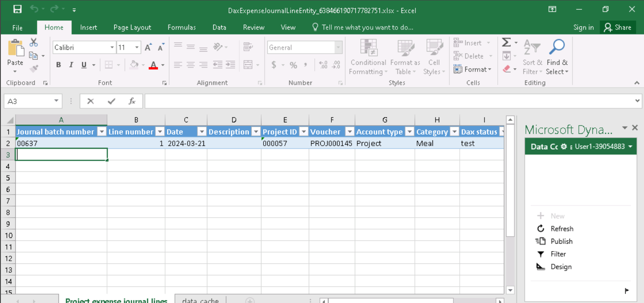Apply accounting dollar format
The width and height of the screenshot is (644, 303).
pyautogui.click(x=274, y=65)
